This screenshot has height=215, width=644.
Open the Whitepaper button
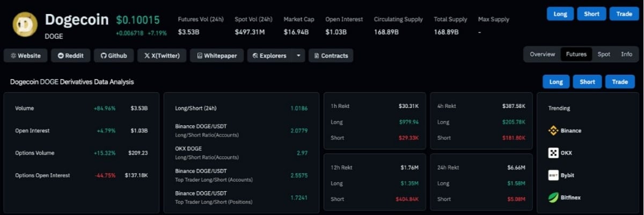217,55
